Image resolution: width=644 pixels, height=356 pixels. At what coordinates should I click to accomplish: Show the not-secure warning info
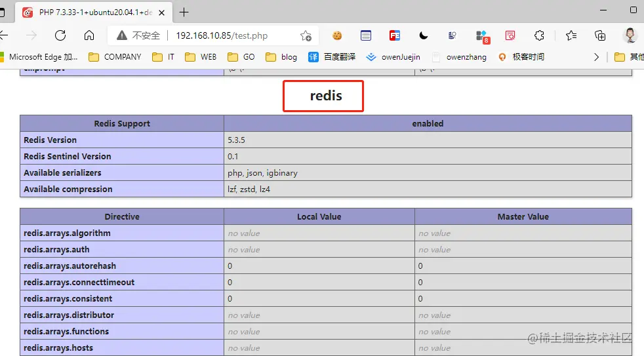pos(138,35)
